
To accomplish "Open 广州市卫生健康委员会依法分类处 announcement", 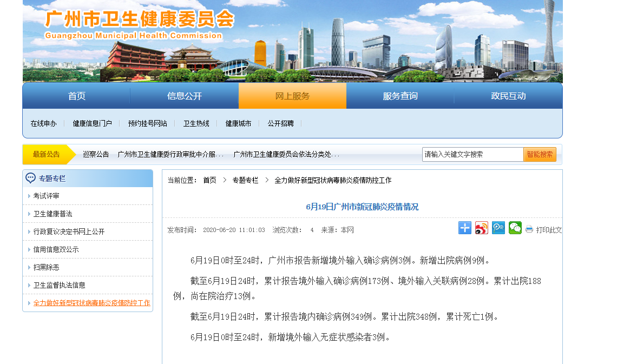I will (286, 155).
